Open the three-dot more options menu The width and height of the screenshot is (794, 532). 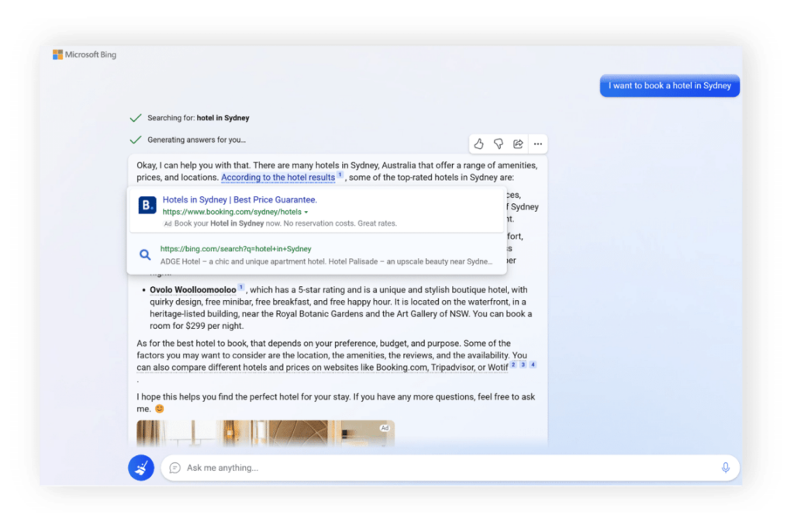coord(537,143)
